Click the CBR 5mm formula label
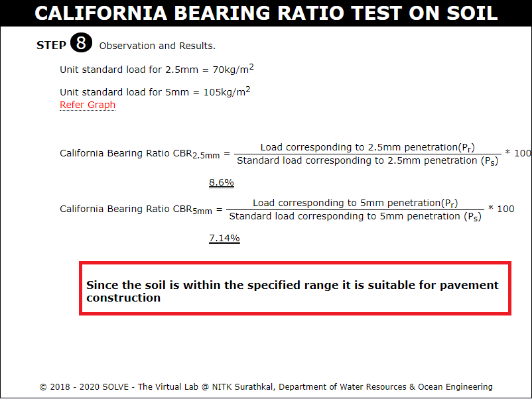This screenshot has height=399, width=532. [136, 209]
